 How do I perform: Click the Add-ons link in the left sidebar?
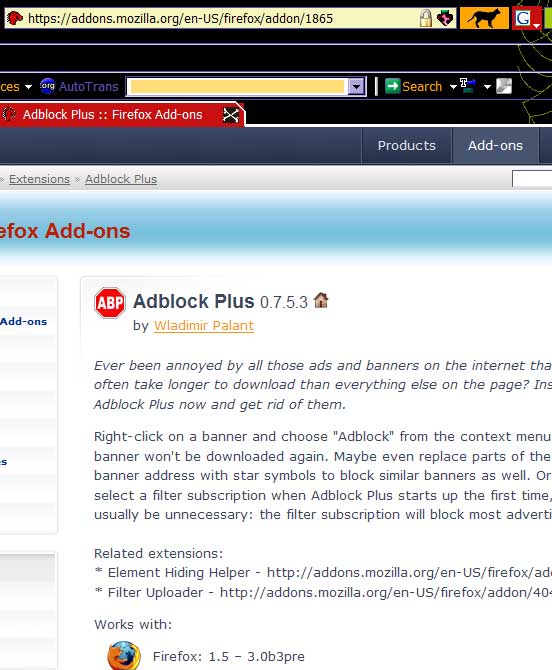(x=23, y=321)
